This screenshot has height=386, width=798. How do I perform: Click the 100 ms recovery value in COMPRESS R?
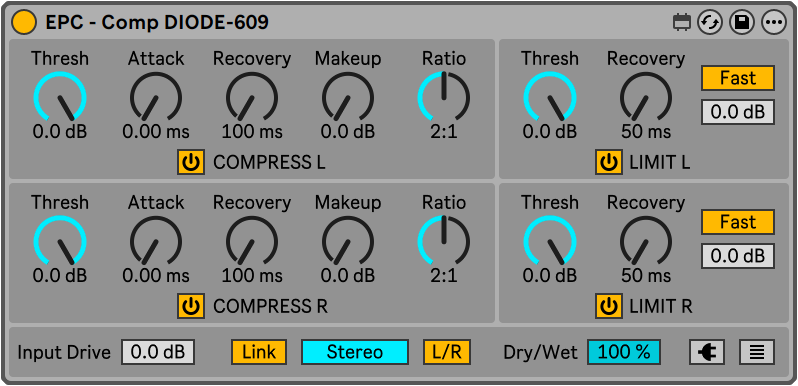point(252,276)
